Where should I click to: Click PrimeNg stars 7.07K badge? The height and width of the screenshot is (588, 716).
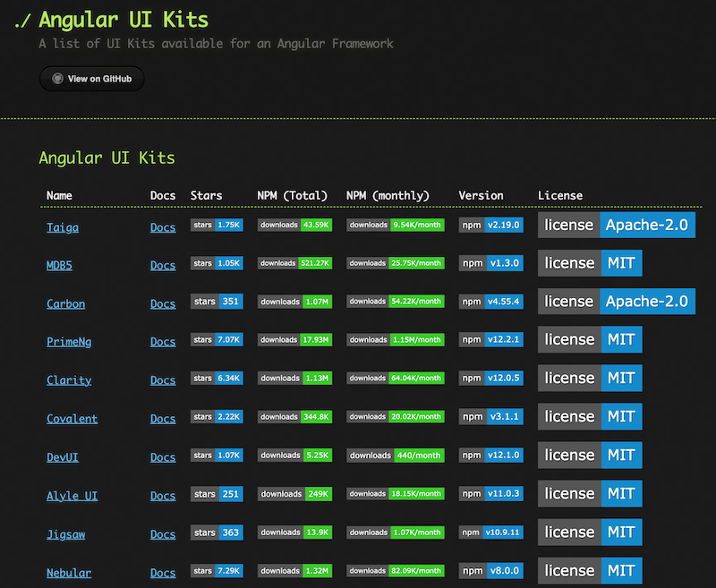click(x=217, y=340)
